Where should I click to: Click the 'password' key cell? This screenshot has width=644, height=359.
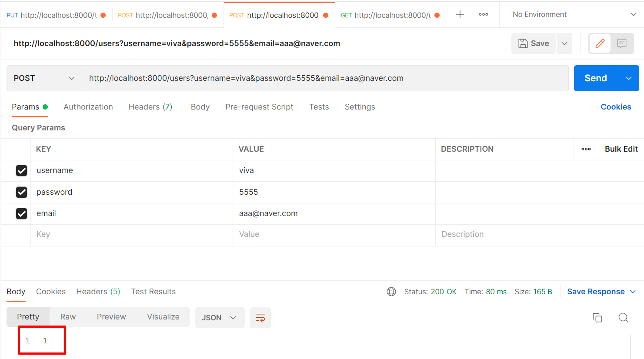(132, 192)
